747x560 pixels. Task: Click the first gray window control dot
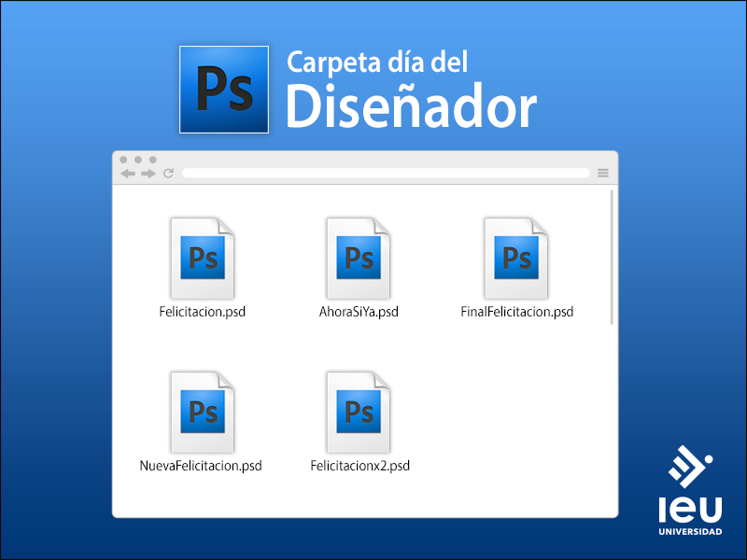click(123, 160)
